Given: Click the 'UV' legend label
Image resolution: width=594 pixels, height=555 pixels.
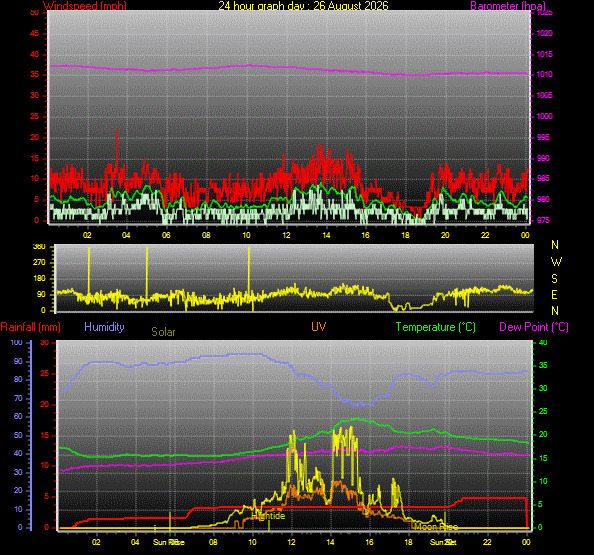Looking at the screenshot, I should click(x=319, y=327).
